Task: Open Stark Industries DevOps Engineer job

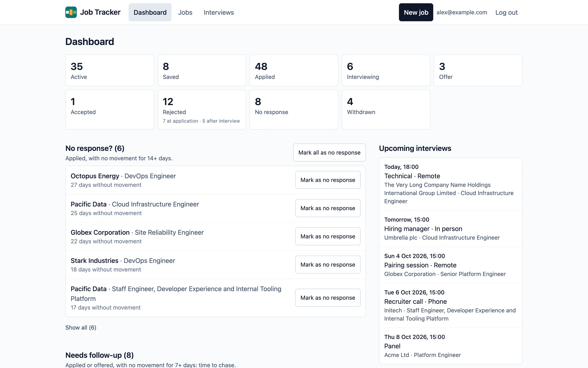Action: click(123, 261)
